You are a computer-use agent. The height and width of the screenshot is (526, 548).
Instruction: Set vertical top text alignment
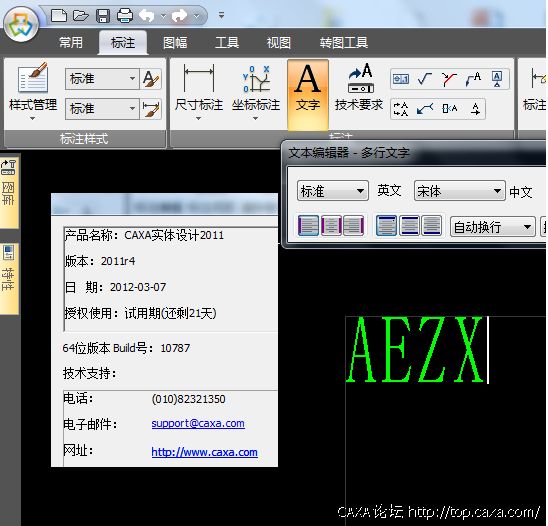[386, 226]
